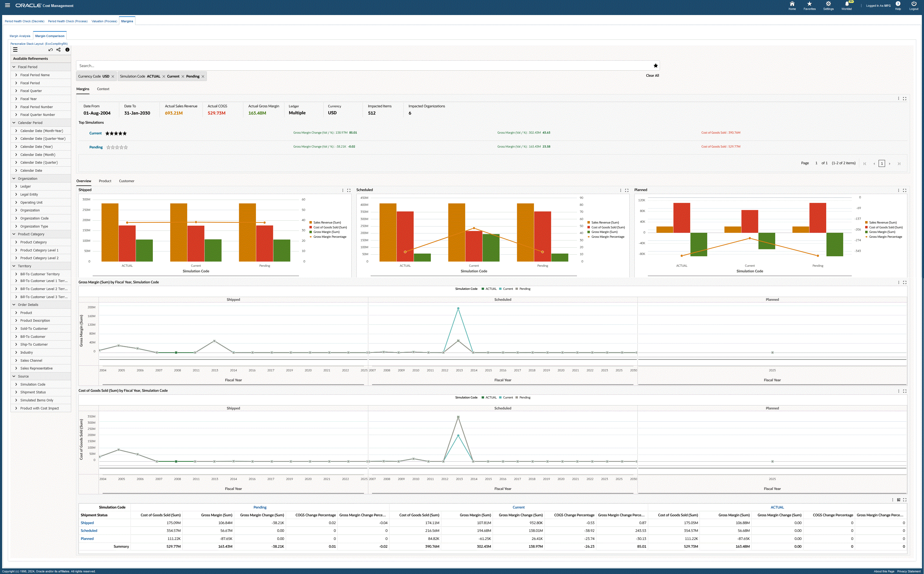Click the info icon in refinements panel
Image resolution: width=924 pixels, height=574 pixels.
[67, 50]
